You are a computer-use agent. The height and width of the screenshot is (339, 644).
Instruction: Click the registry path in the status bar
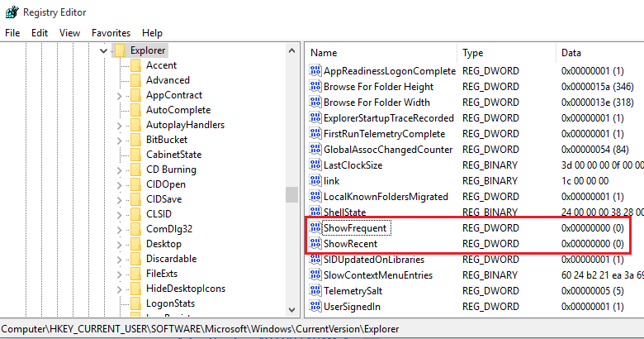click(x=200, y=329)
